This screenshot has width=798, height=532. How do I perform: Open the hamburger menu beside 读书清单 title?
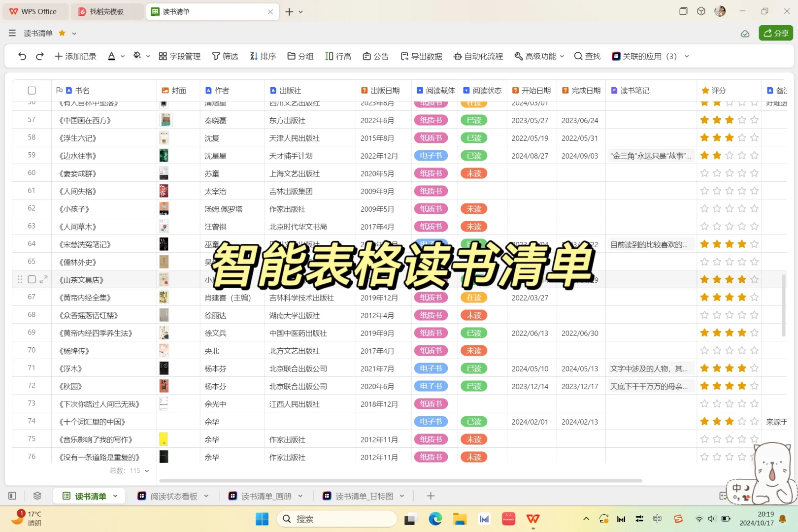[x=12, y=33]
